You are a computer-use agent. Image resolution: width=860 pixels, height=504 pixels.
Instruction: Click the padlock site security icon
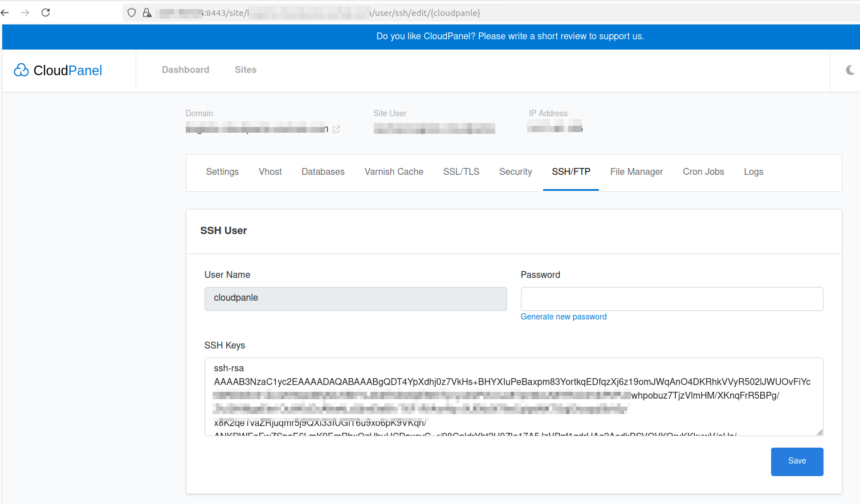tap(147, 13)
